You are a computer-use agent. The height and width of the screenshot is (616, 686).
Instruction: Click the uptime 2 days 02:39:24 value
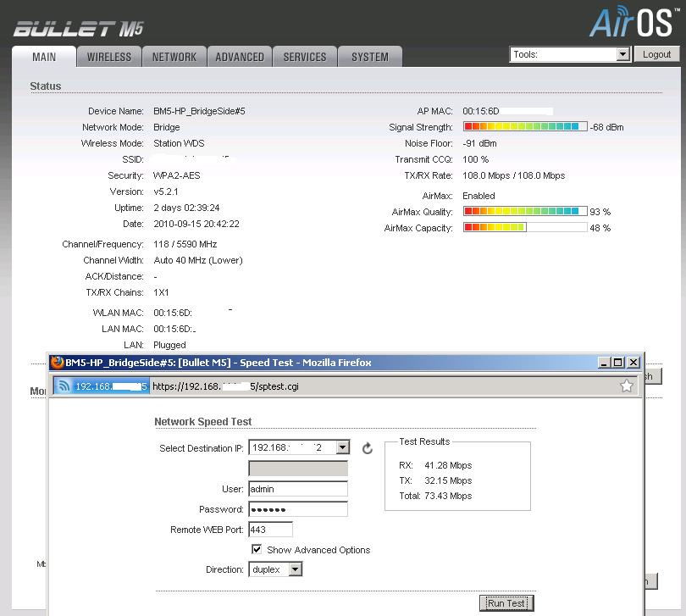186,208
